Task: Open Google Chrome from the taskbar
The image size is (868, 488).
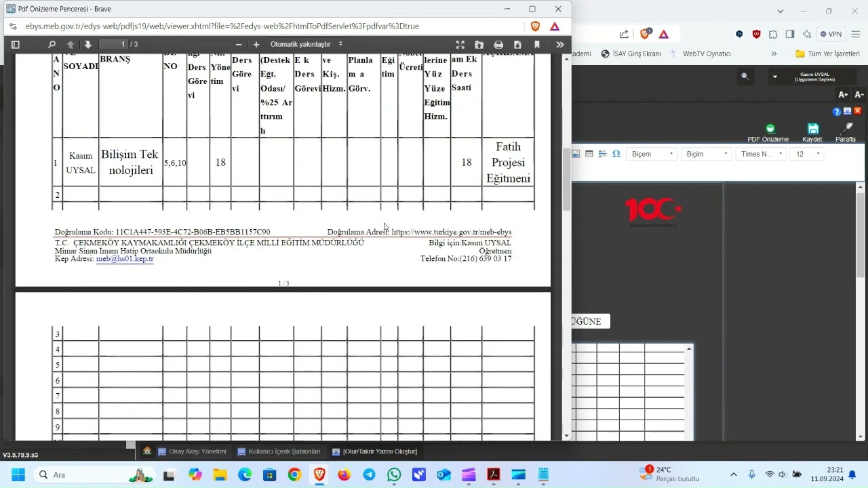Action: 294,474
